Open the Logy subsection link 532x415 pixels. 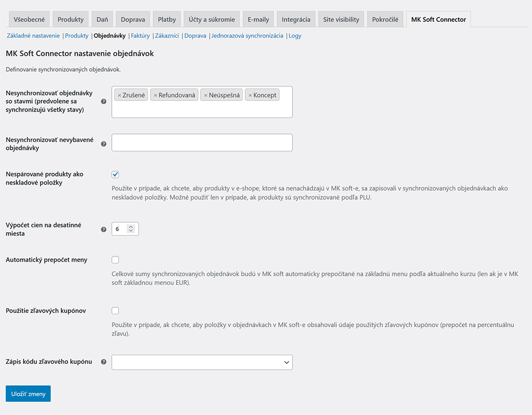coord(295,36)
